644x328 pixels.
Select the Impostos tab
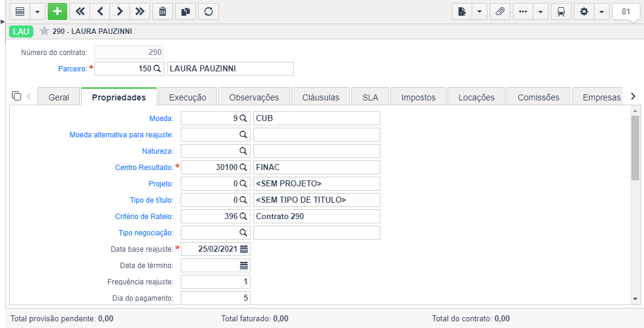[418, 97]
